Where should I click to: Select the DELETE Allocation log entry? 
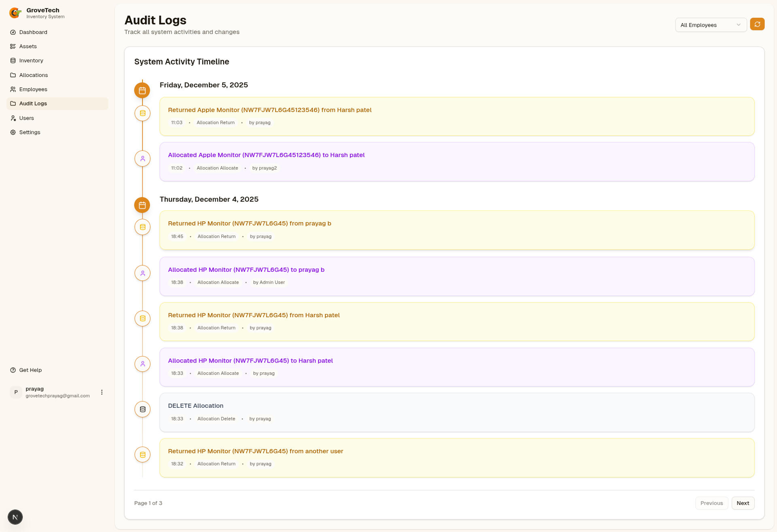[457, 413]
